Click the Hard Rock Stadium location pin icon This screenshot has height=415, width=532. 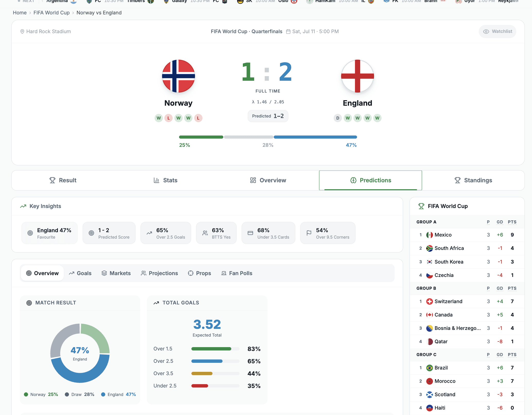pyautogui.click(x=22, y=31)
